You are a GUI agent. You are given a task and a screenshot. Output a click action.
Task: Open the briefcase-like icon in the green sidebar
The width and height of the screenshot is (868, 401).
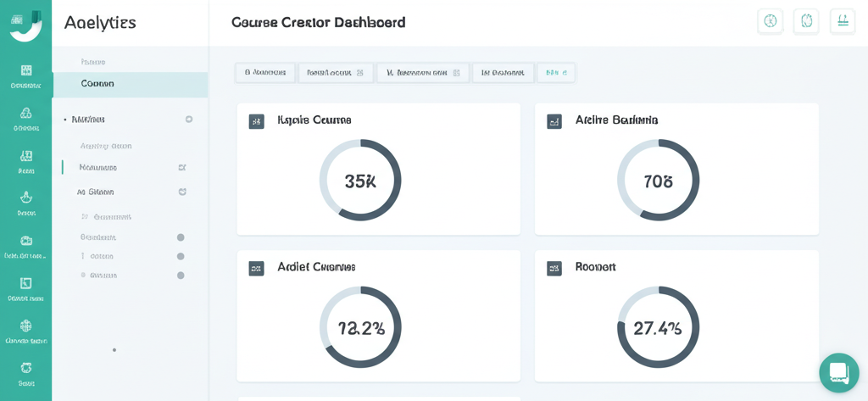point(26,241)
